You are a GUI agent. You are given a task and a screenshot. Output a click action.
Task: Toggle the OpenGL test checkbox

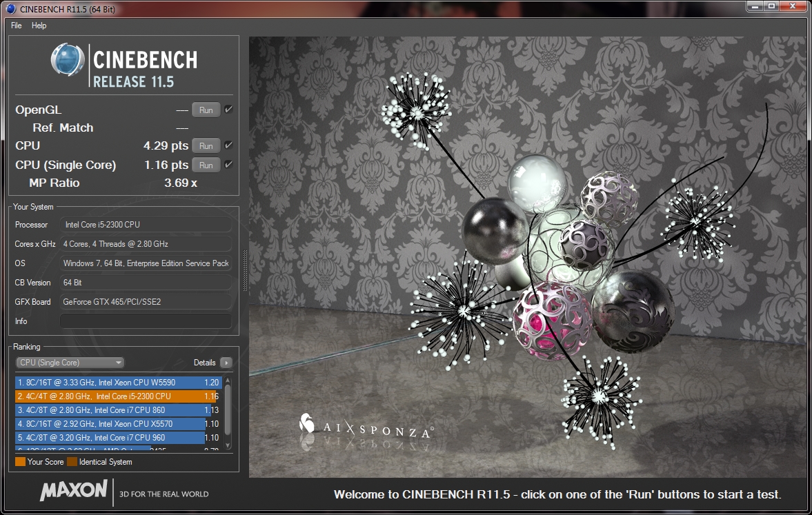(228, 109)
